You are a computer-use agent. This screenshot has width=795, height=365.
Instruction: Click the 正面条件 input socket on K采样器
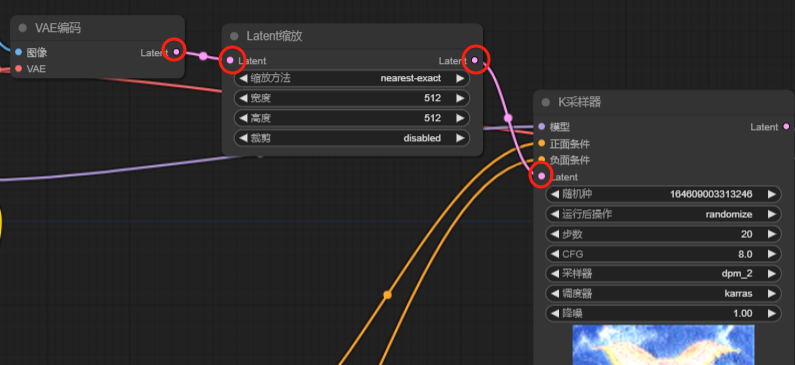click(x=541, y=143)
